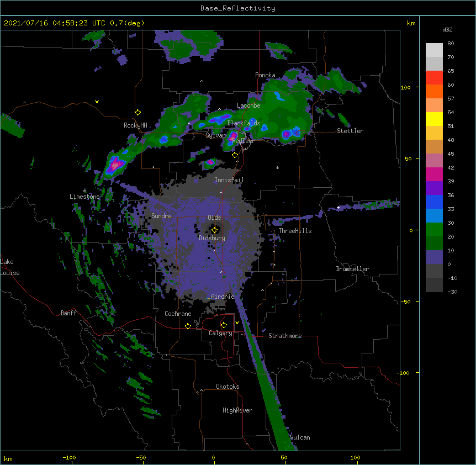The height and width of the screenshot is (465, 476).
Task: Click the 80 value on dBZ legend
Action: pyautogui.click(x=451, y=44)
